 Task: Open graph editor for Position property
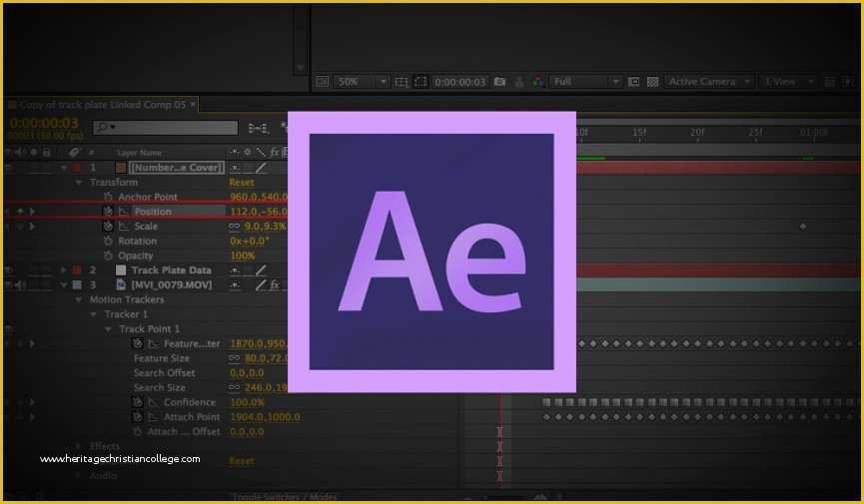coord(124,212)
